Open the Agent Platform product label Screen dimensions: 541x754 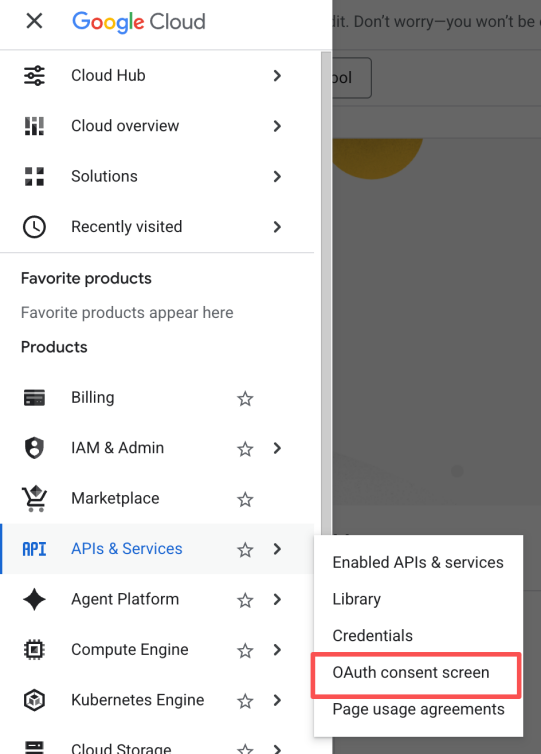(125, 599)
